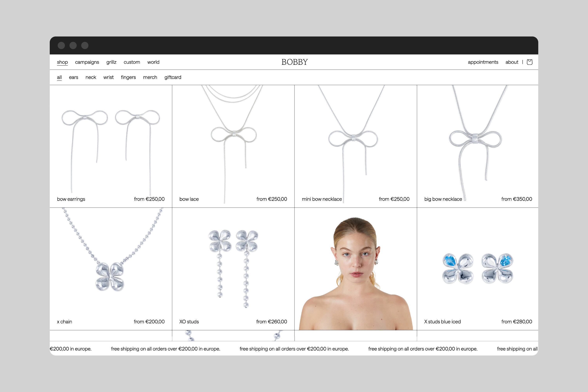
Task: Select the 'all' category filter
Action: (x=59, y=77)
